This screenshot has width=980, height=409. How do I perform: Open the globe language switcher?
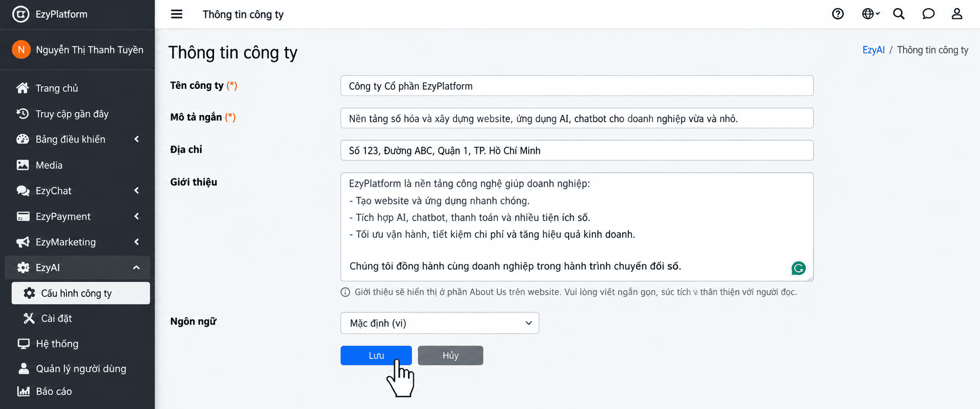(x=870, y=14)
